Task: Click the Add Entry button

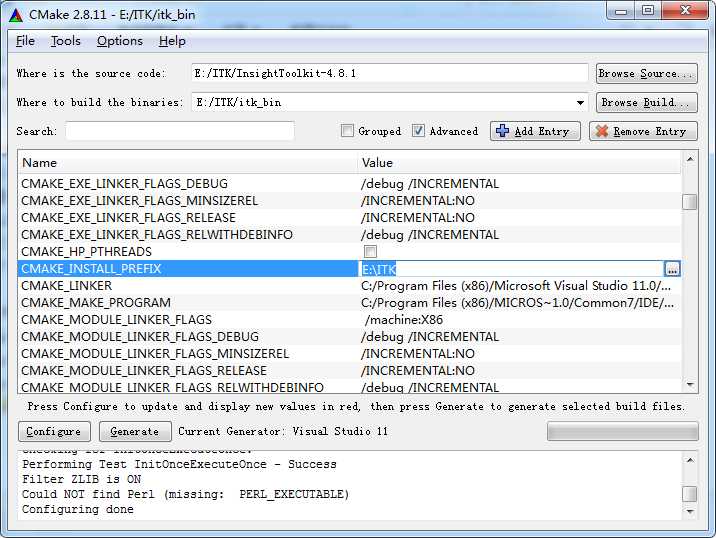Action: pos(535,131)
